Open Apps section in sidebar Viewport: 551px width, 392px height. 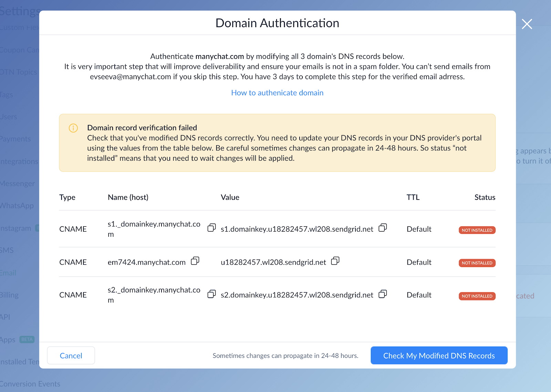(x=8, y=340)
